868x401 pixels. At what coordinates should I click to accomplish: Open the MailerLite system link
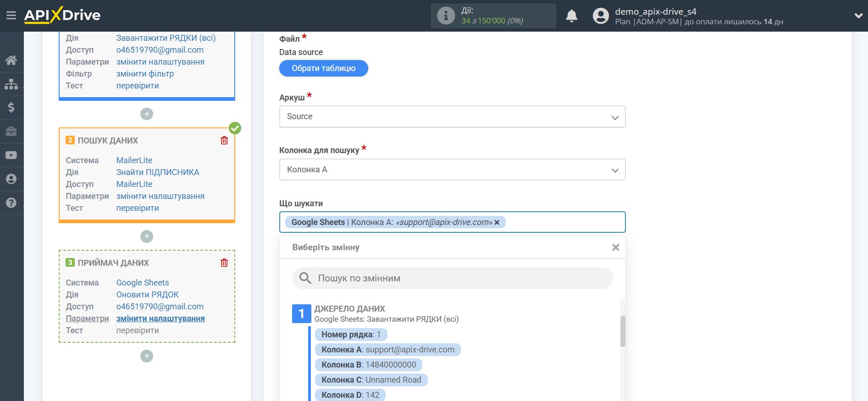click(134, 160)
